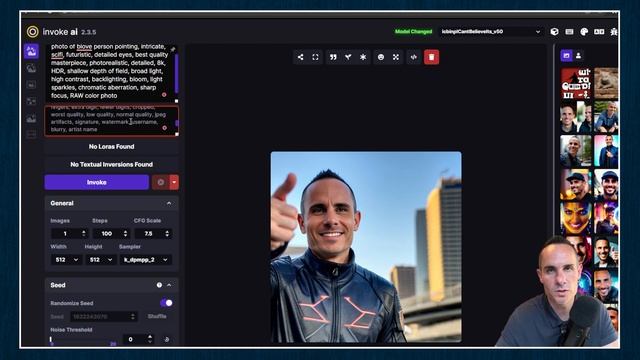Adjust Images count stepper arrows
Image resolution: width=640 pixels, height=360 pixels.
point(84,233)
